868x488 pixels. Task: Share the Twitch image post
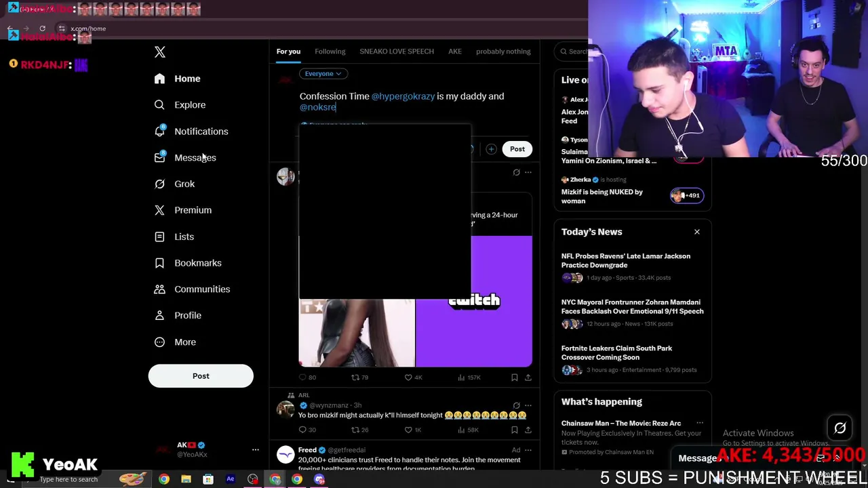click(x=528, y=378)
